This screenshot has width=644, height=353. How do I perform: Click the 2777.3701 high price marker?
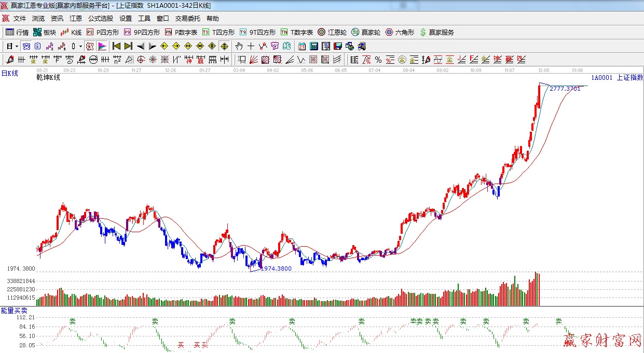(565, 89)
